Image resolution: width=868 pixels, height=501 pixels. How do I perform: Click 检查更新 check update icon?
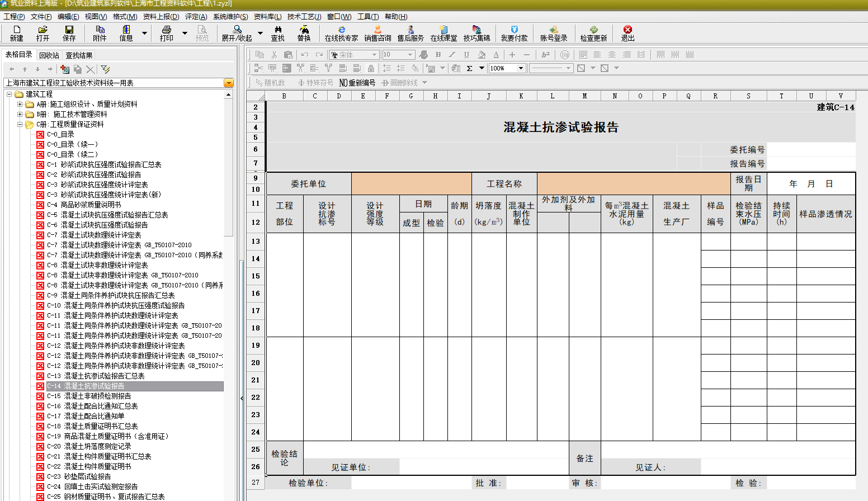point(593,34)
